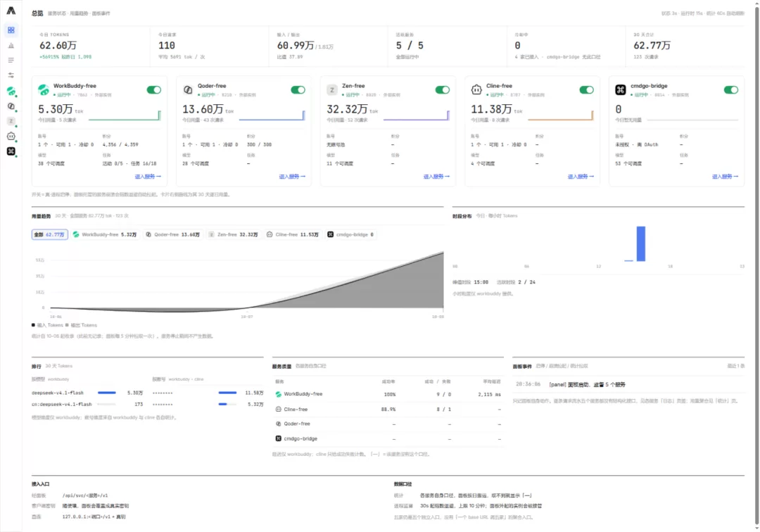Select the overview grid icon in sidebar
The height and width of the screenshot is (532, 760).
coord(11,30)
